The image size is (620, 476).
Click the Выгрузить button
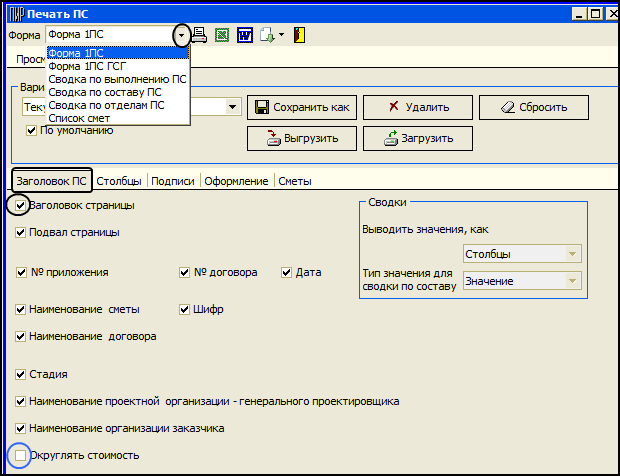click(x=302, y=138)
